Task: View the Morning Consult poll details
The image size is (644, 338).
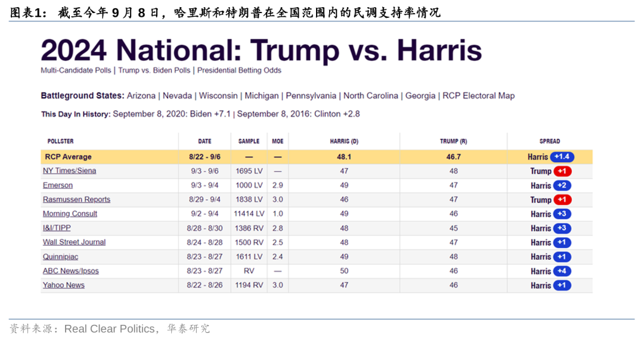Action: point(70,214)
